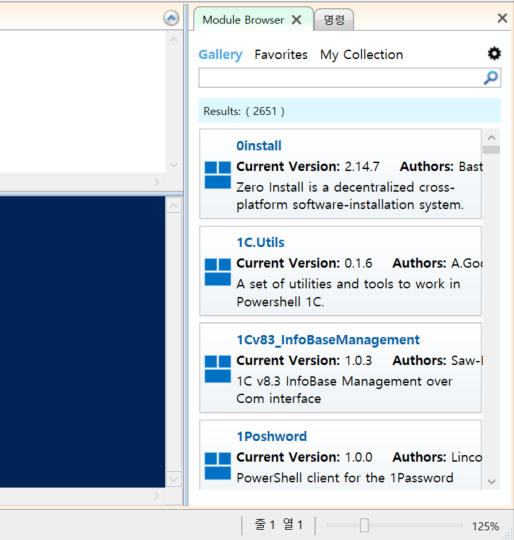This screenshot has width=514, height=540.
Task: Click '1C v8.3 InfoBase Management' description
Action: 344,390
